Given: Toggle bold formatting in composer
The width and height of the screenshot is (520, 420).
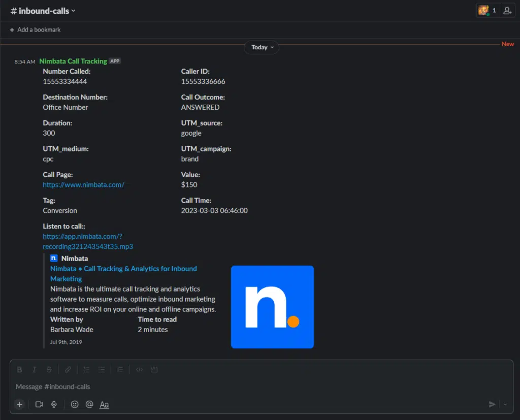Looking at the screenshot, I should point(19,370).
